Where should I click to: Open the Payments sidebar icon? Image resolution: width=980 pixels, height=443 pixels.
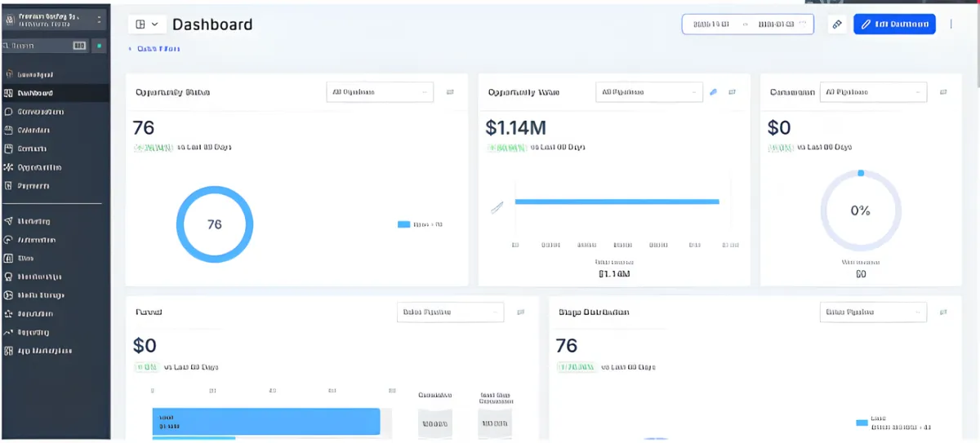[8, 186]
